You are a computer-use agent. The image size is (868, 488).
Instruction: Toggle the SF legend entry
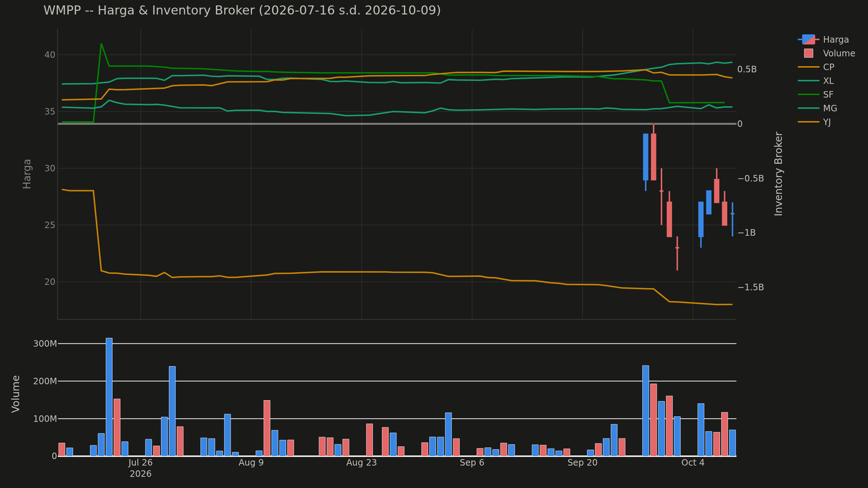816,94
